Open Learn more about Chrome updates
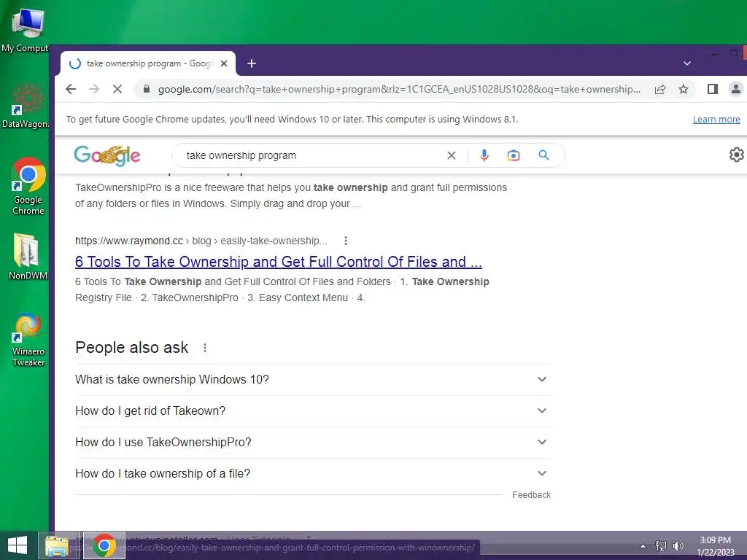 coord(716,119)
